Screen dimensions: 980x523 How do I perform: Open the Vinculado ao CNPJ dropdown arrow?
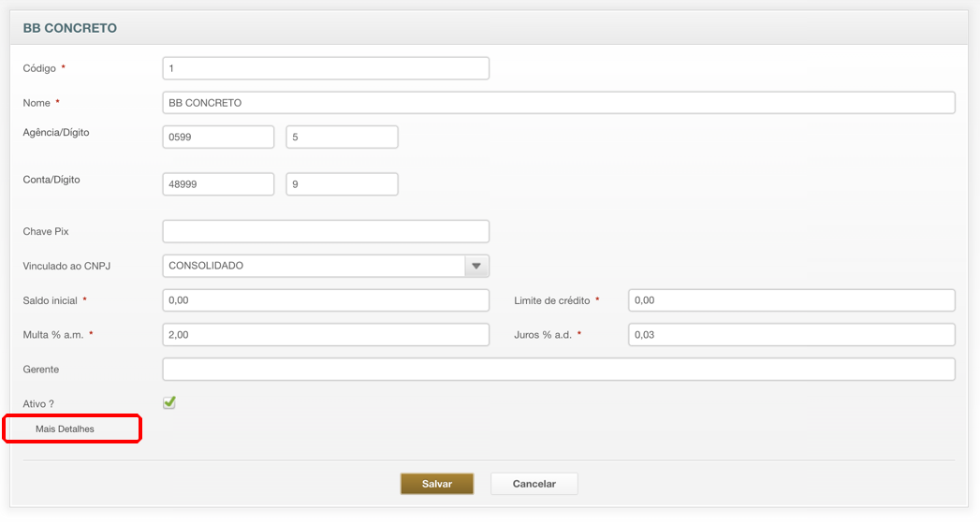pos(476,266)
